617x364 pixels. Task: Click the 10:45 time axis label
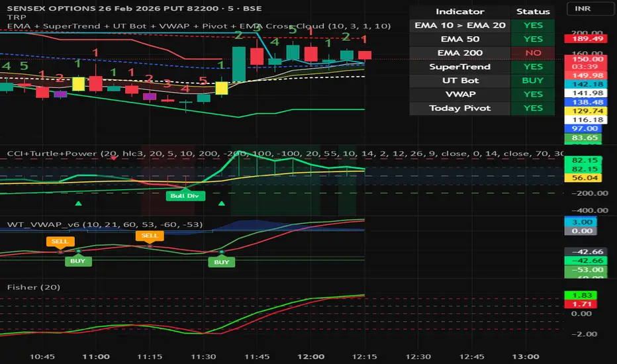[42, 357]
